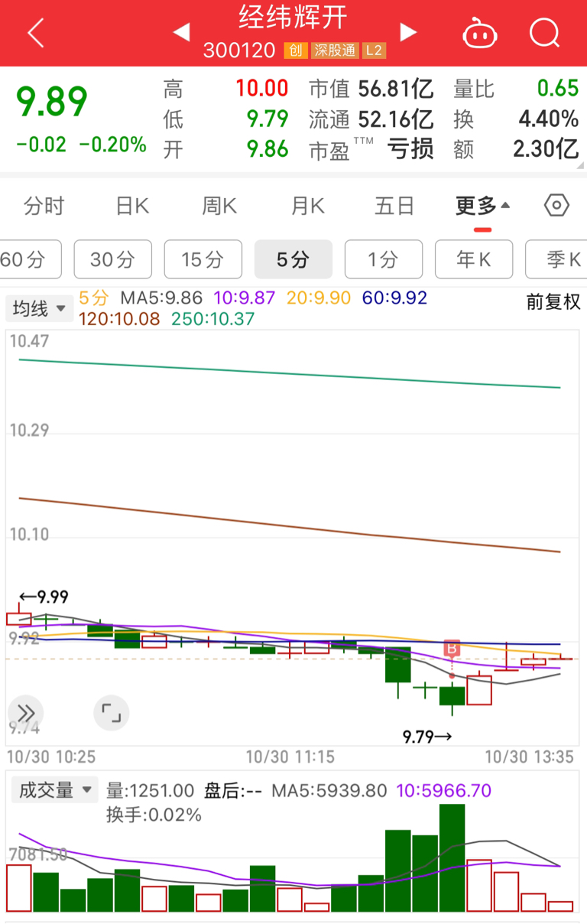587x924 pixels.
Task: Tap turnover rate 4.40%
Action: [x=549, y=119]
